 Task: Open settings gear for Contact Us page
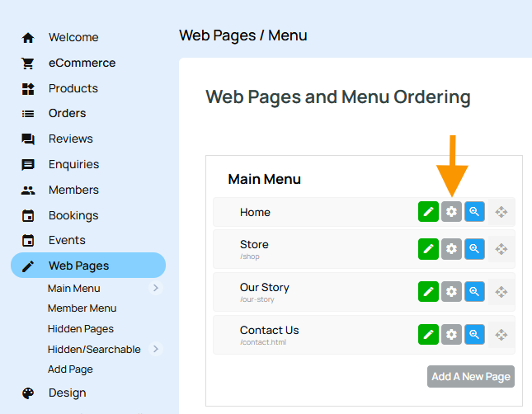(451, 334)
